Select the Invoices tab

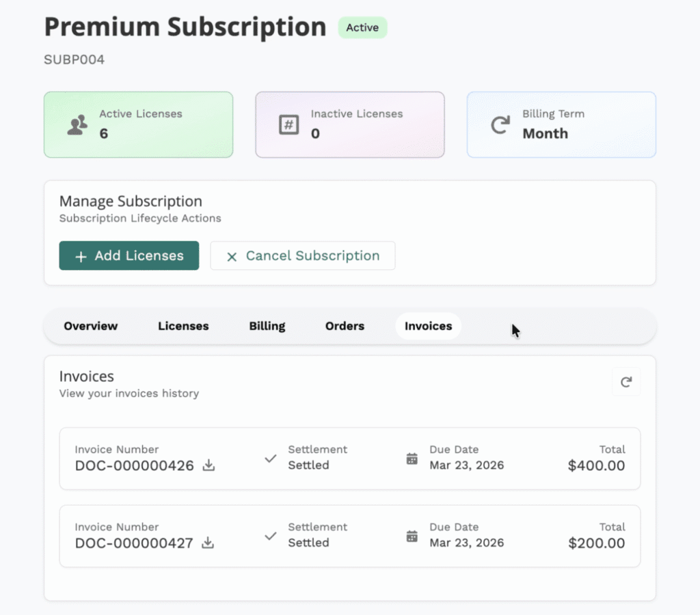tap(428, 326)
